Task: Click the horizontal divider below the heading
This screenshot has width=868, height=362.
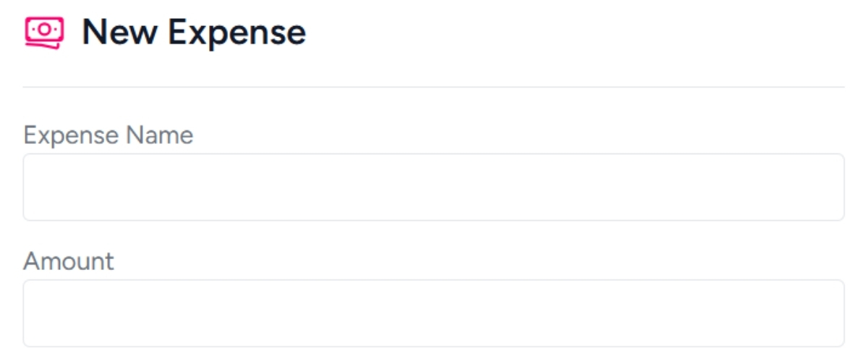Action: (x=433, y=87)
